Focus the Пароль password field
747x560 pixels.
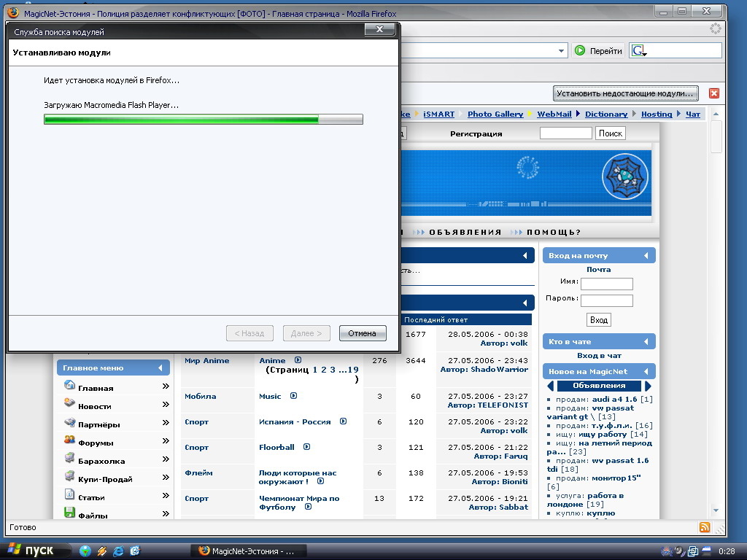[x=607, y=300]
